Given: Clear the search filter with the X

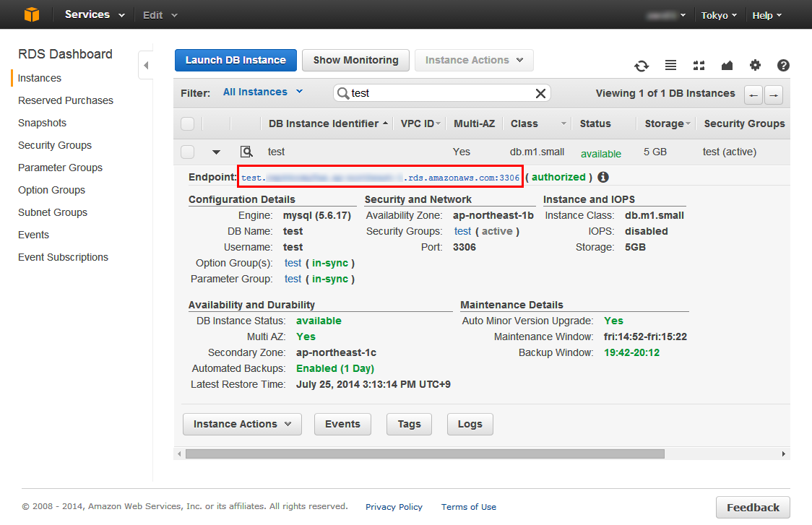Looking at the screenshot, I should click(540, 93).
